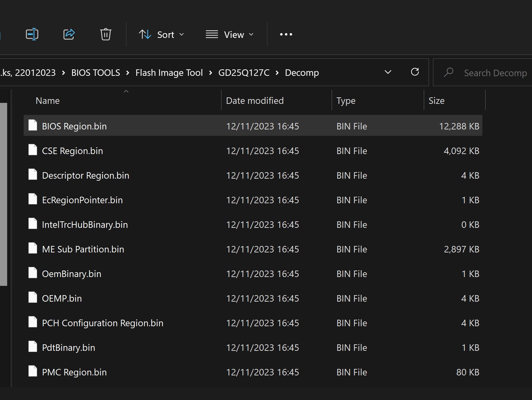The width and height of the screenshot is (532, 400).
Task: Click the Rename icon in toolbar
Action: click(32, 35)
